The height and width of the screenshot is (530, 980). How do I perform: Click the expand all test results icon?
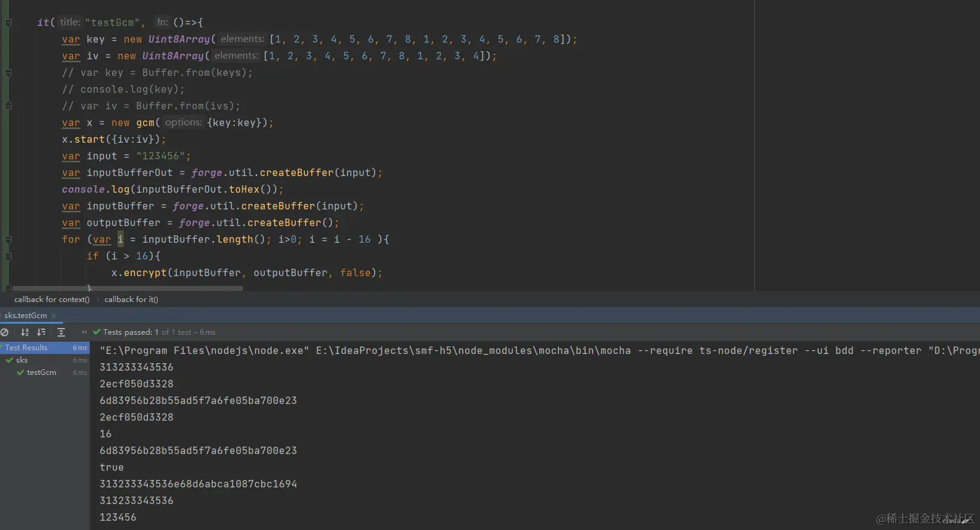tap(61, 332)
